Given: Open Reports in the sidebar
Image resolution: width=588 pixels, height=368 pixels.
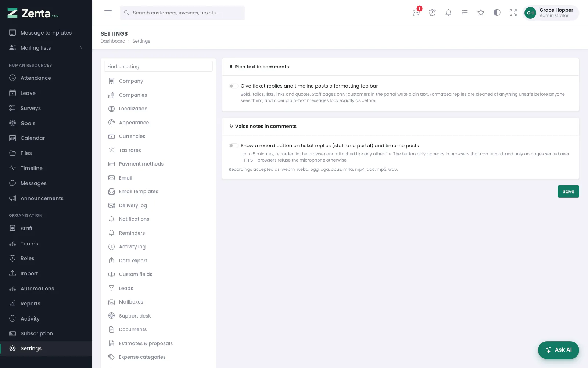Looking at the screenshot, I should (46, 304).
